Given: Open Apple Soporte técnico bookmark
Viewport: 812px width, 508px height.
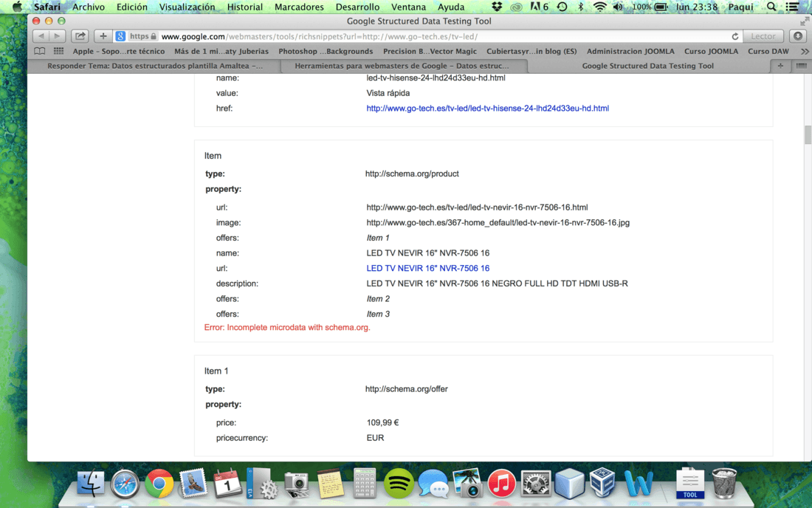Looking at the screenshot, I should [x=119, y=51].
